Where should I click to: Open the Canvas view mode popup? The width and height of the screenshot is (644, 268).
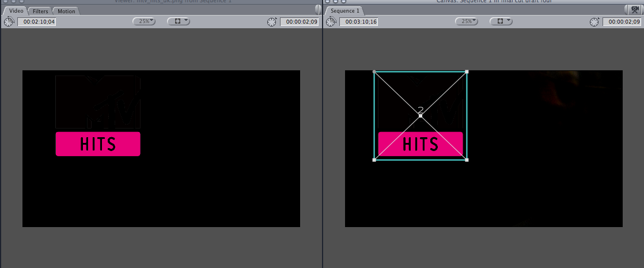[x=501, y=21]
